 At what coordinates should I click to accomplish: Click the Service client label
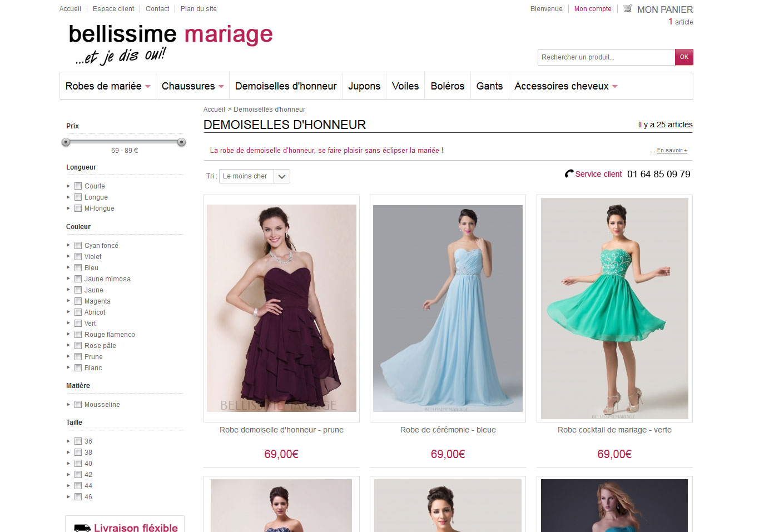click(598, 174)
